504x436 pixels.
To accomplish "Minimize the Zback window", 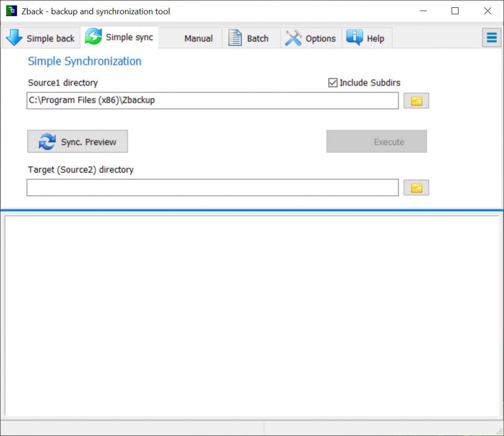I will 423,11.
